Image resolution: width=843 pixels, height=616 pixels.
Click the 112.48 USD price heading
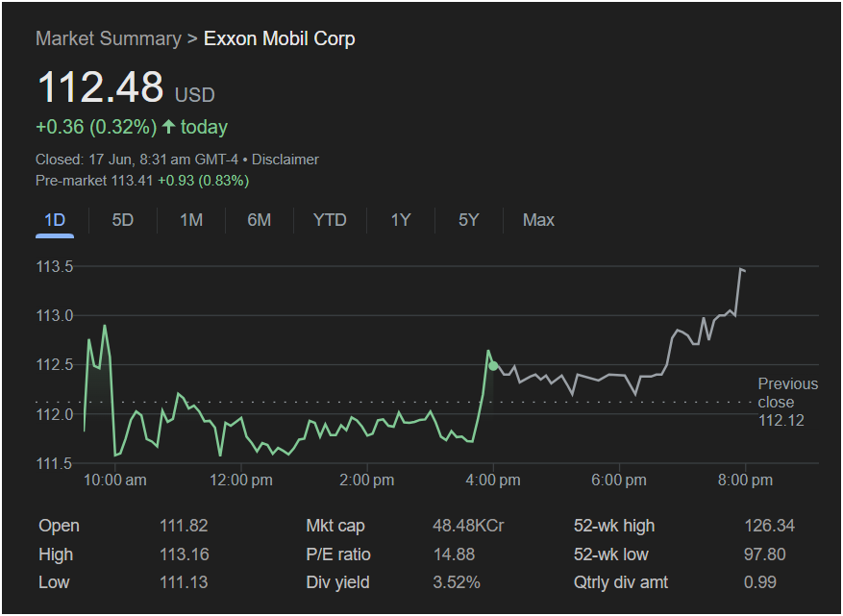click(x=126, y=87)
